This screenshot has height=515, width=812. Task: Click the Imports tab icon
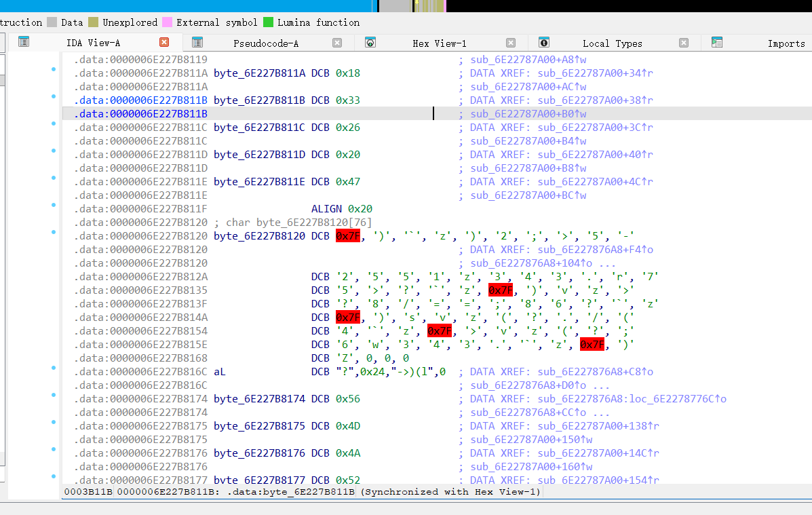pyautogui.click(x=717, y=42)
